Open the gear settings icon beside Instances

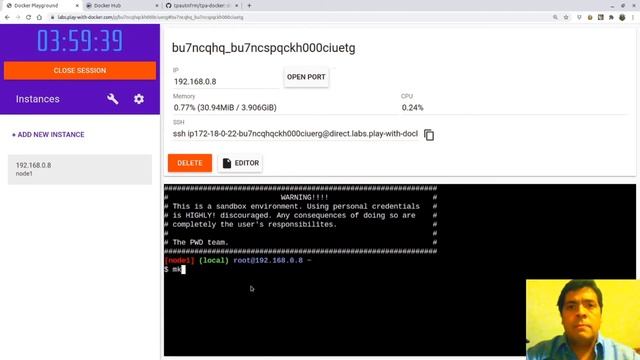(139, 99)
